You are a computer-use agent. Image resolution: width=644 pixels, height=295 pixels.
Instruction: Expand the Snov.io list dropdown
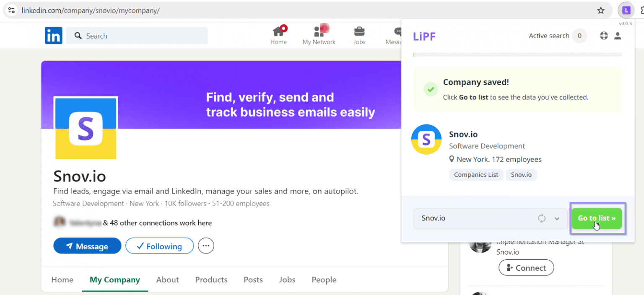click(x=557, y=218)
